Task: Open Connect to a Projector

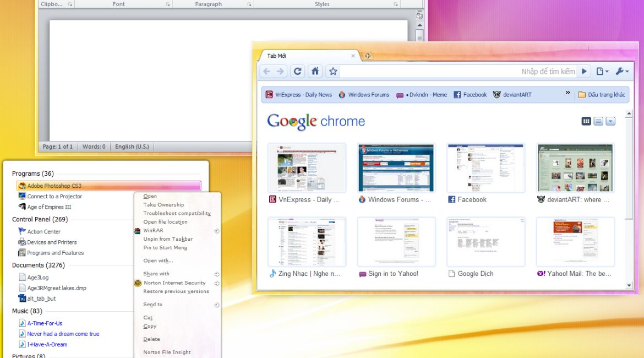Action: pyautogui.click(x=50, y=197)
